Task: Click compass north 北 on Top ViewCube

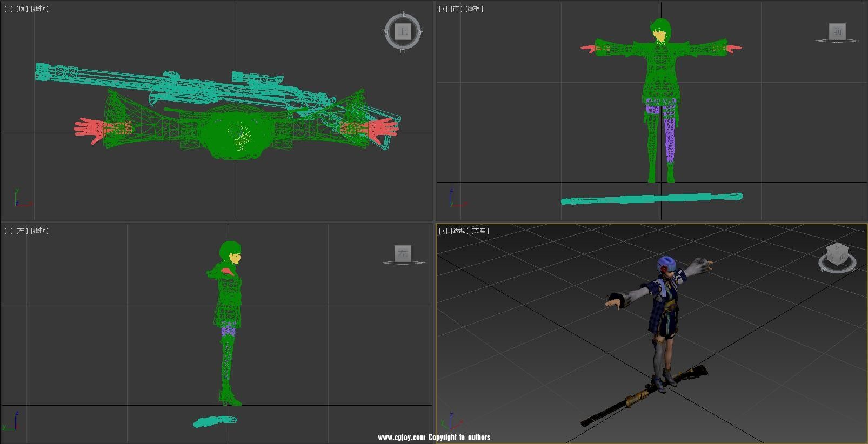Action: 403,15
